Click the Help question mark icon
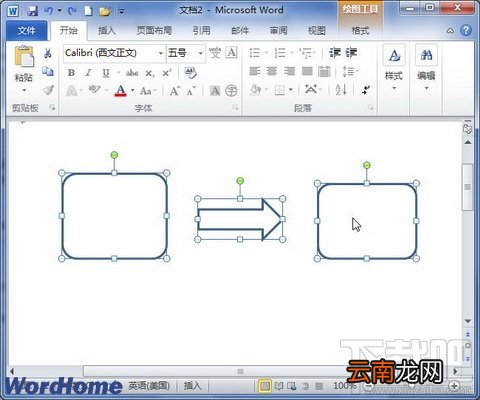This screenshot has width=480, height=400. (466, 30)
